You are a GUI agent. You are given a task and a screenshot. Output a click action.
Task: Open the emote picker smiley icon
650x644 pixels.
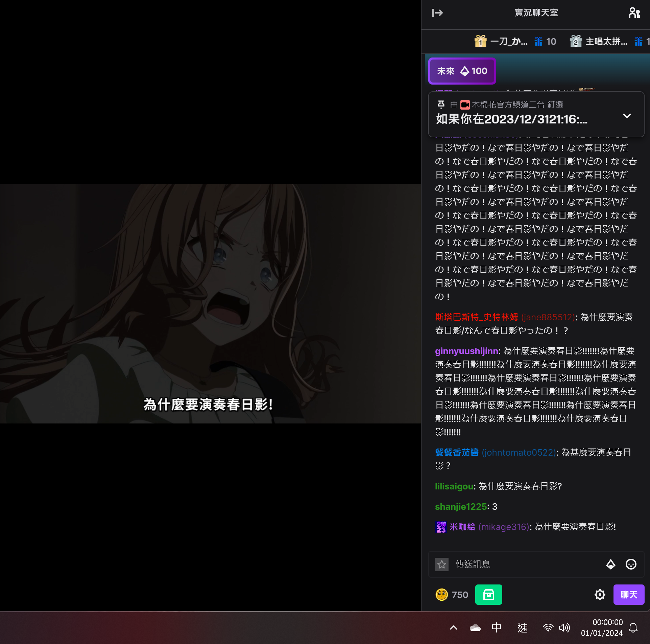pos(631,564)
